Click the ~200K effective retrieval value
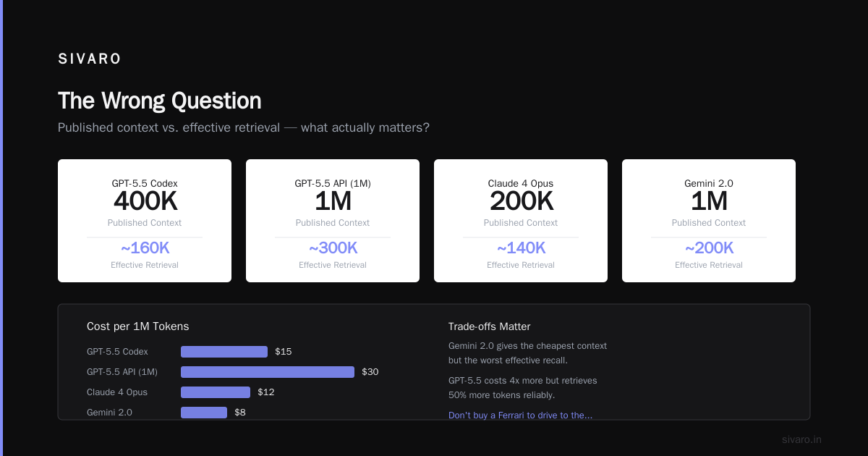Image resolution: width=868 pixels, height=456 pixels. point(709,248)
